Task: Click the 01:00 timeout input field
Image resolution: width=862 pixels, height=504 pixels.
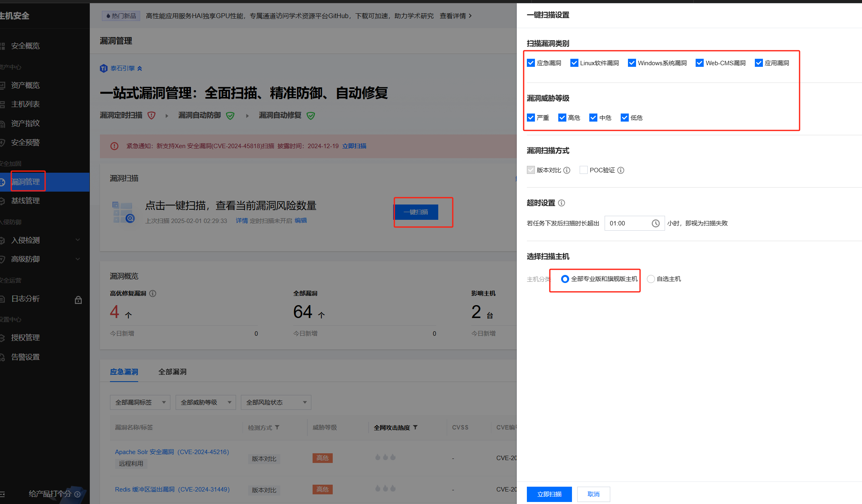Action: [x=634, y=223]
